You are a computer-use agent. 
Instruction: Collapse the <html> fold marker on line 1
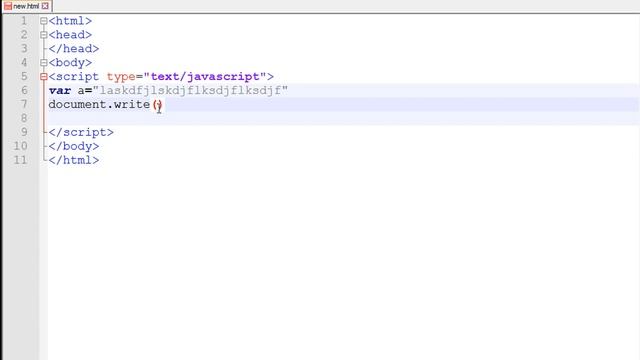(x=44, y=21)
